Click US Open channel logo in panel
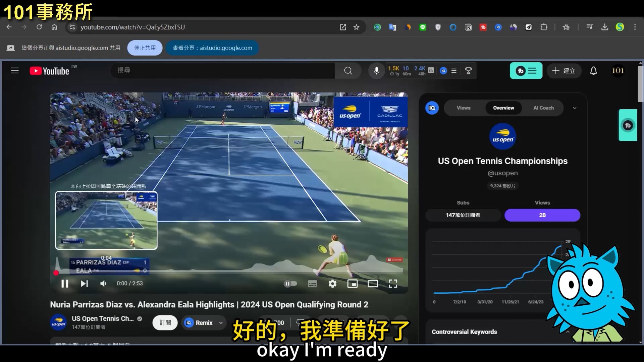Screen dimensions: 644x362 tap(502, 137)
